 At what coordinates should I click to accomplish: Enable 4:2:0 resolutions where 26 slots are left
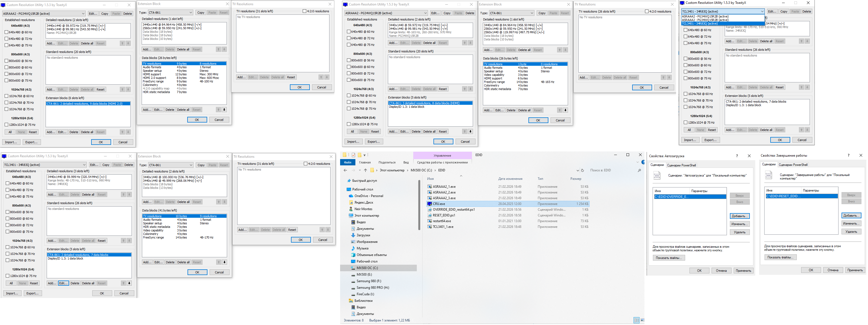[x=647, y=11]
